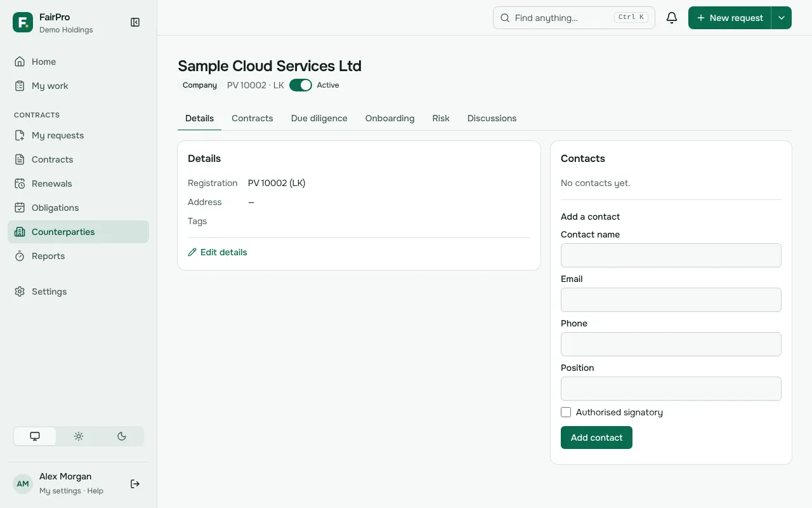The width and height of the screenshot is (812, 508).
Task: Click the Reports icon
Action: 20,256
